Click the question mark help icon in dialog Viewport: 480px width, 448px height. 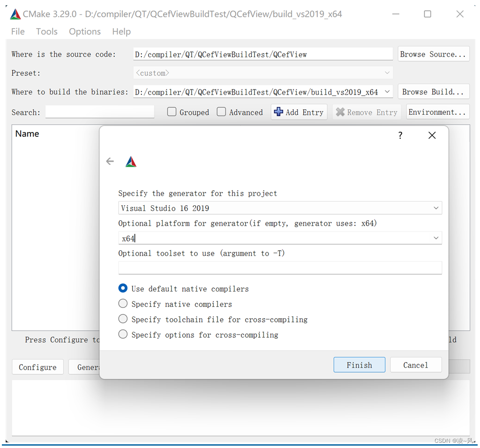click(400, 135)
